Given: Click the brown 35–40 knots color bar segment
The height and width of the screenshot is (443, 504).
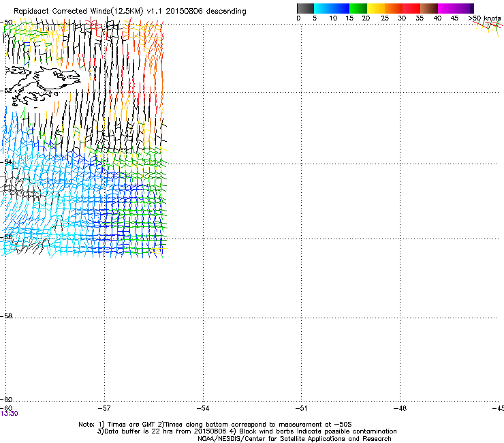Looking at the screenshot, I should [429, 8].
